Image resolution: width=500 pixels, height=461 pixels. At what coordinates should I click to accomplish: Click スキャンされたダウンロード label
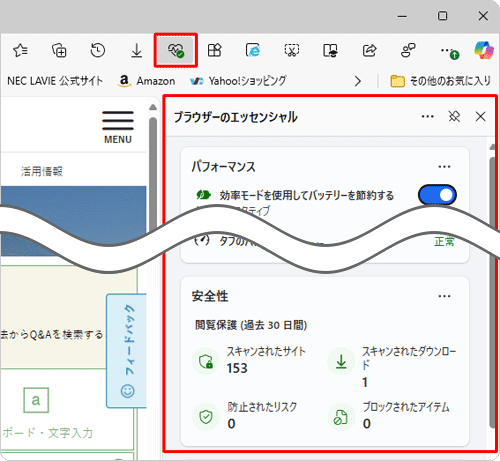(x=409, y=358)
